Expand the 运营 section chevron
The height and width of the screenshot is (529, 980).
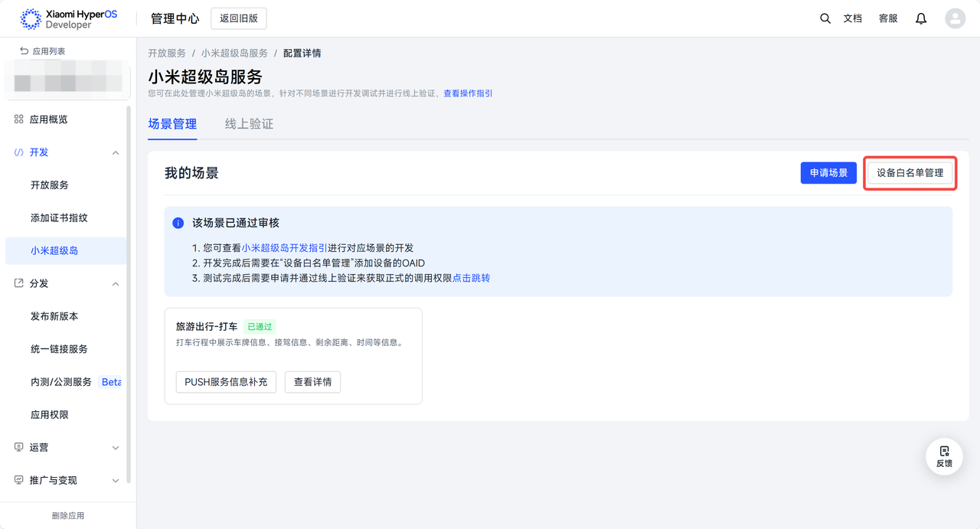click(116, 448)
